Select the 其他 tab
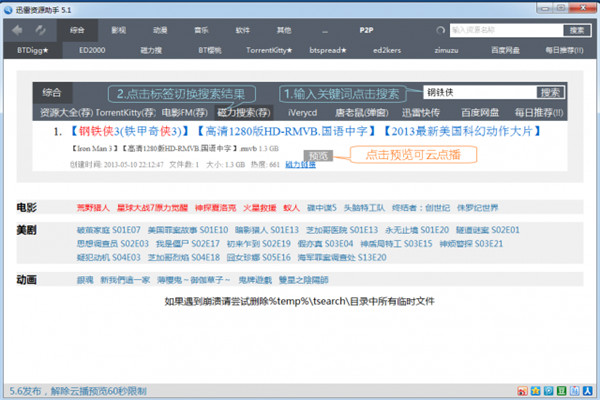600x400 pixels. tap(284, 30)
